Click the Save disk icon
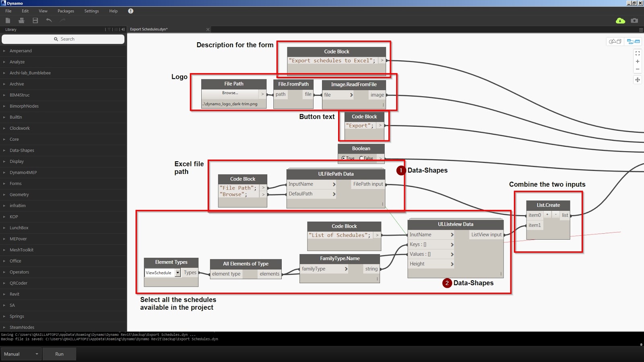This screenshot has height=362, width=644. (35, 21)
